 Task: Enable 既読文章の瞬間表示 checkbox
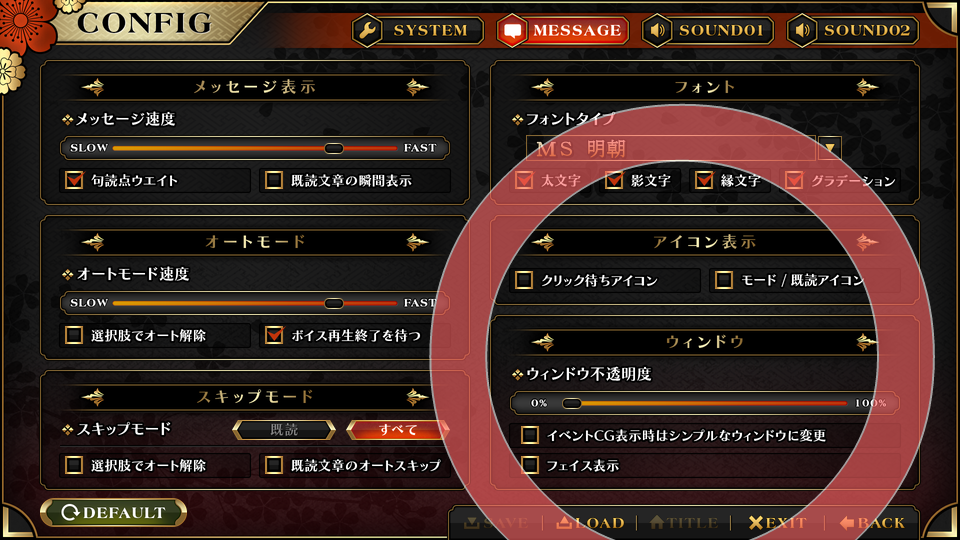tap(274, 180)
